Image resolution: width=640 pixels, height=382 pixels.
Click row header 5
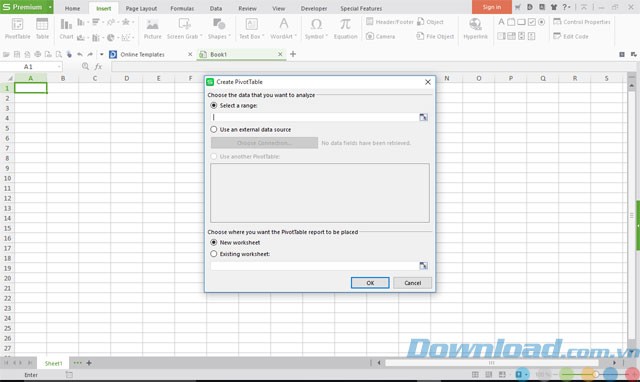pos(7,128)
